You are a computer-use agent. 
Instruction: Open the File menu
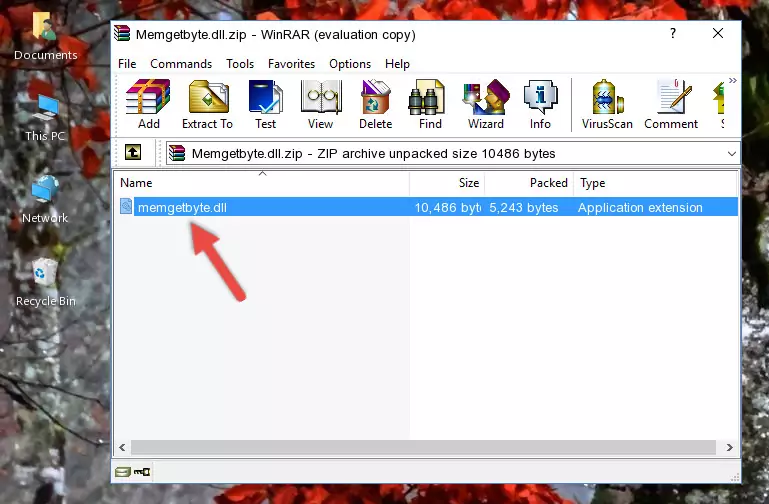[x=127, y=64]
